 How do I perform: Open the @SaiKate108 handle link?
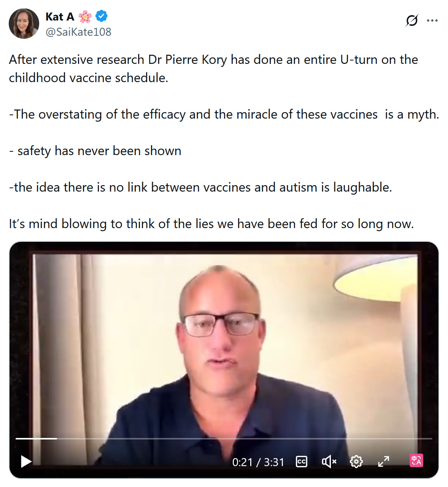(x=78, y=32)
